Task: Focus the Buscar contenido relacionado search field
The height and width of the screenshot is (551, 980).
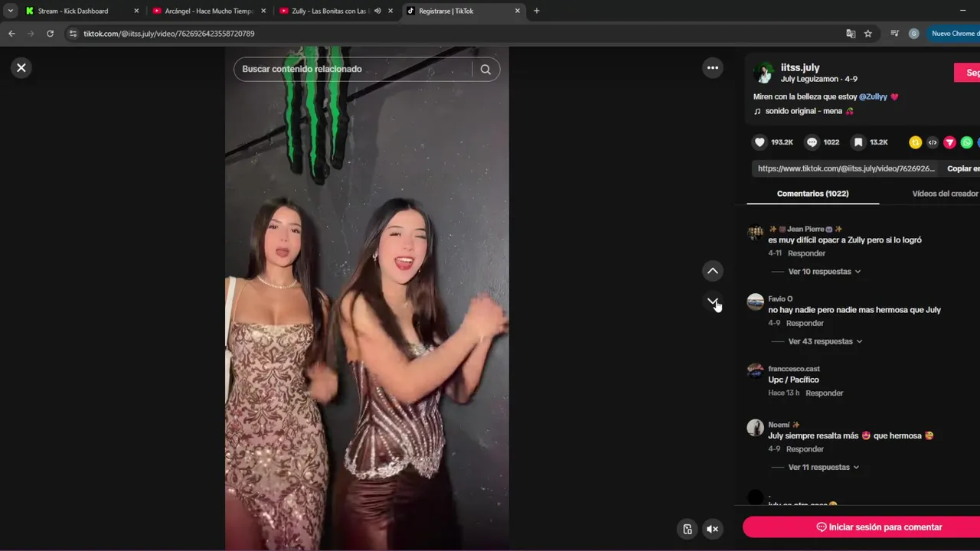Action: point(352,69)
